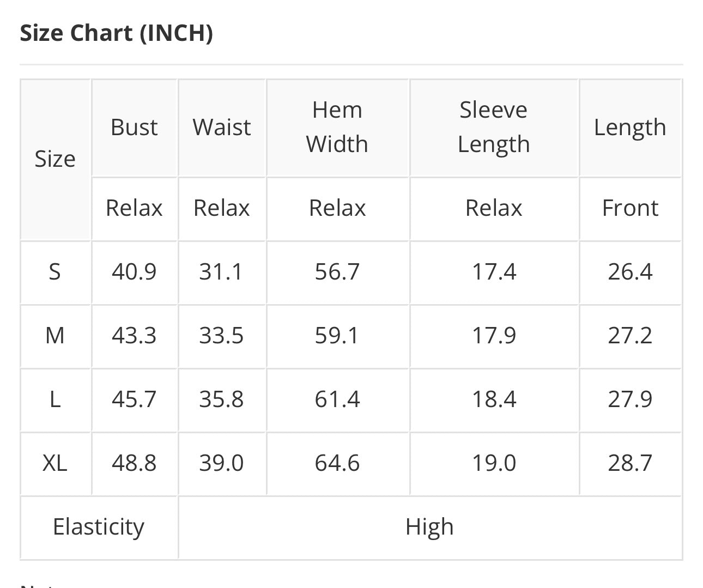Image resolution: width=703 pixels, height=588 pixels.
Task: Select the M size row label
Action: (55, 335)
